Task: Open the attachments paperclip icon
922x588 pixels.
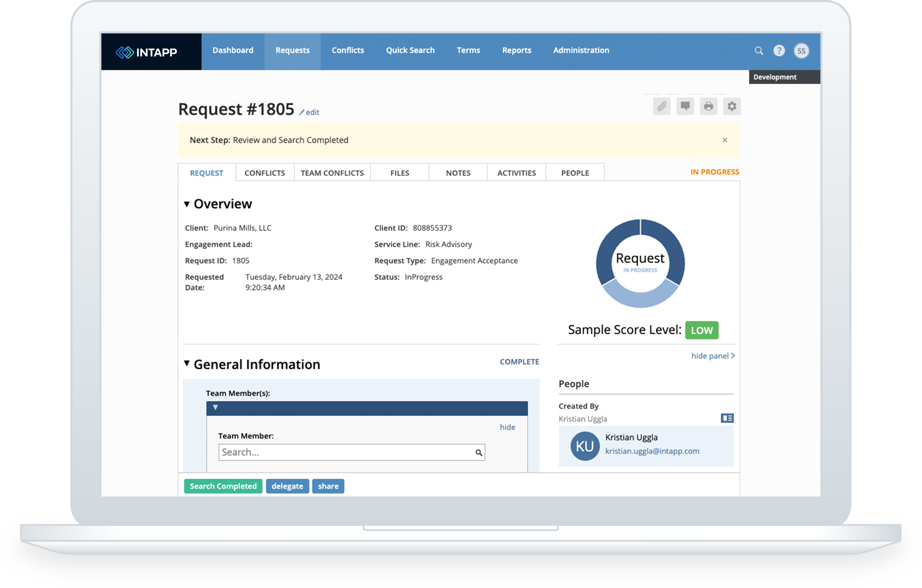Action: point(662,106)
